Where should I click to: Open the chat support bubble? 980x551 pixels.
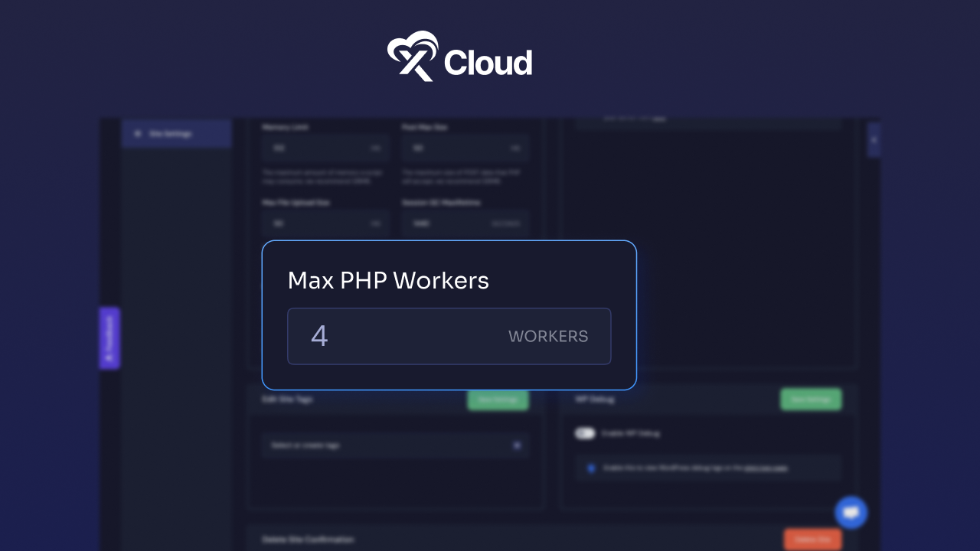tap(851, 512)
